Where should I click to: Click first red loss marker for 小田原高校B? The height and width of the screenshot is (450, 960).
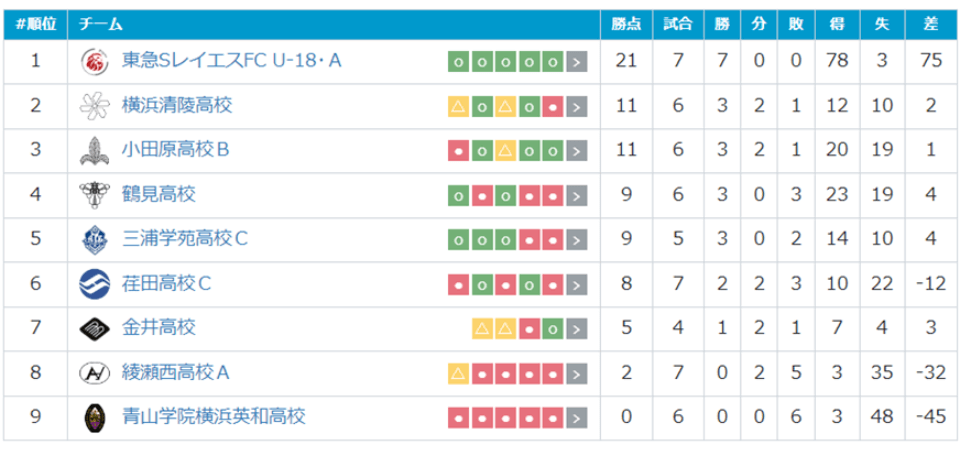(458, 151)
